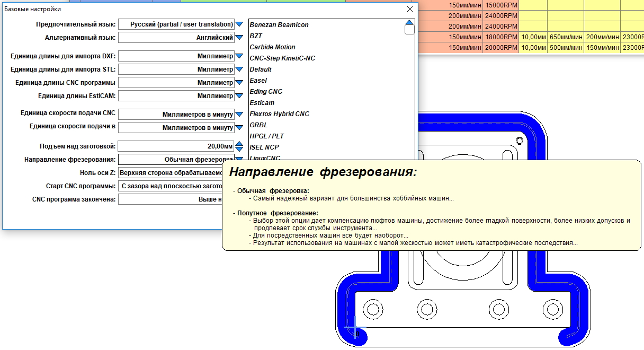Open Единица скорости подачи в dropdown
Screen dimensions: 644x350
point(239,128)
